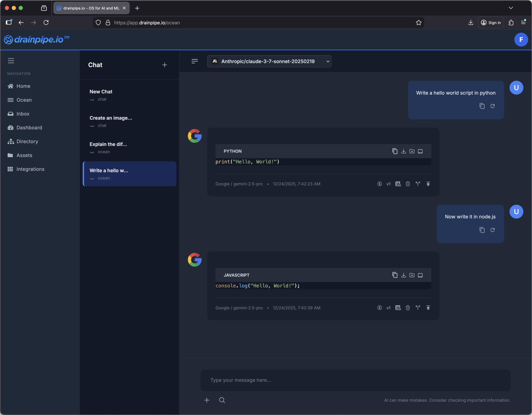Copy the Python code block
Screen dimensions: 532x415
[x=395, y=151]
